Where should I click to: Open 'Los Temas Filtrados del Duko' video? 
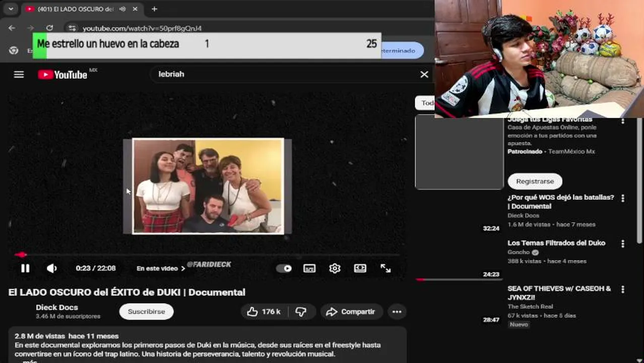click(x=556, y=243)
